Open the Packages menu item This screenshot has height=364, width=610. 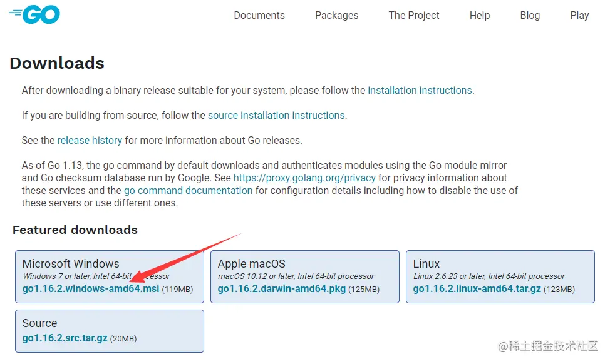[x=336, y=16]
